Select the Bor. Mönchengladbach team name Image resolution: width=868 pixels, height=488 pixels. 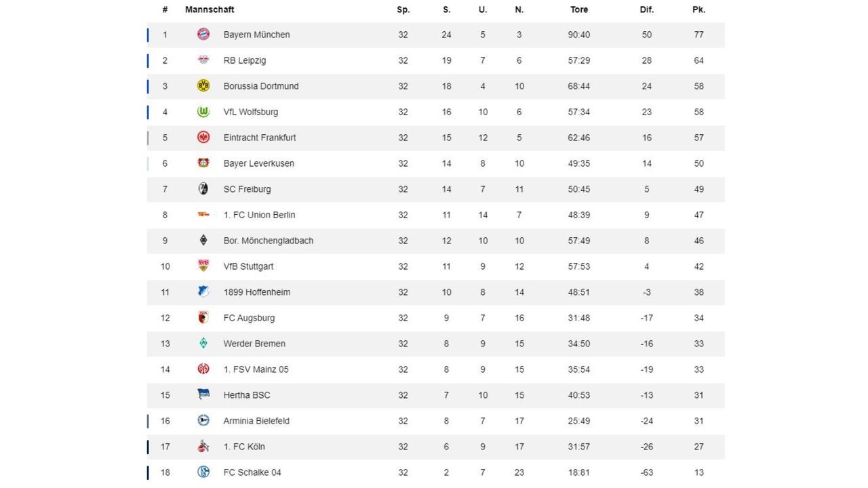(x=268, y=241)
